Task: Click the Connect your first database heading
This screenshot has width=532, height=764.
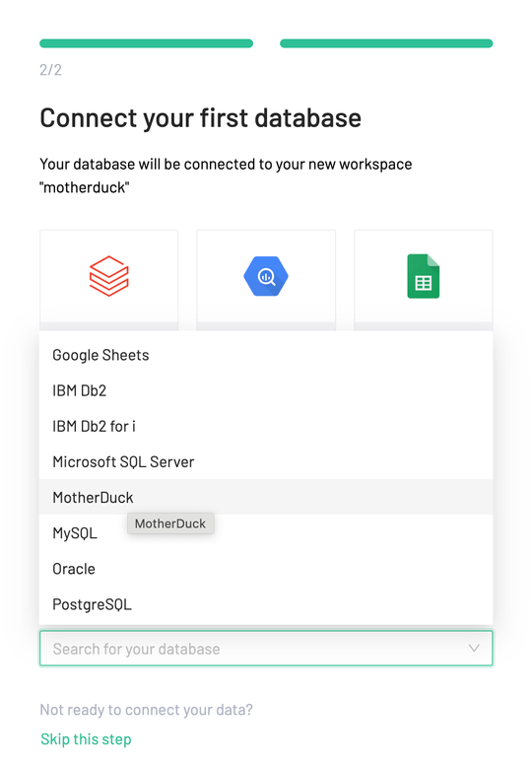Action: (x=201, y=118)
